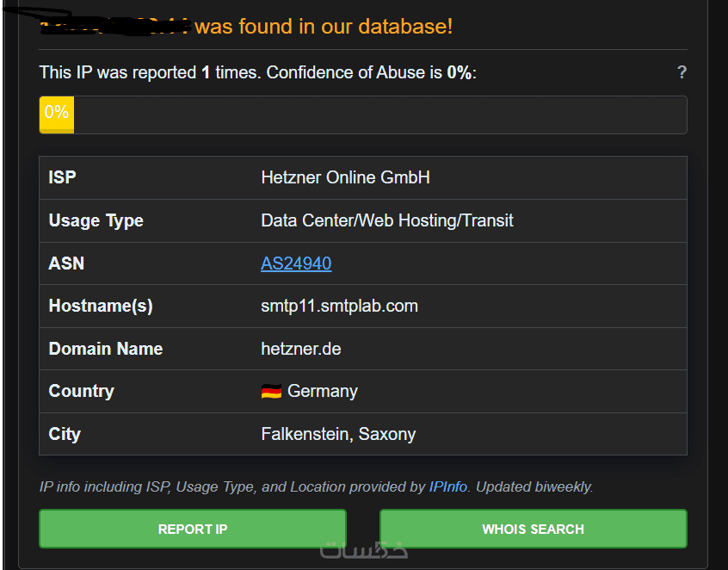The image size is (728, 570).
Task: Click the "Updated biweekly" footer note
Action: tap(534, 486)
